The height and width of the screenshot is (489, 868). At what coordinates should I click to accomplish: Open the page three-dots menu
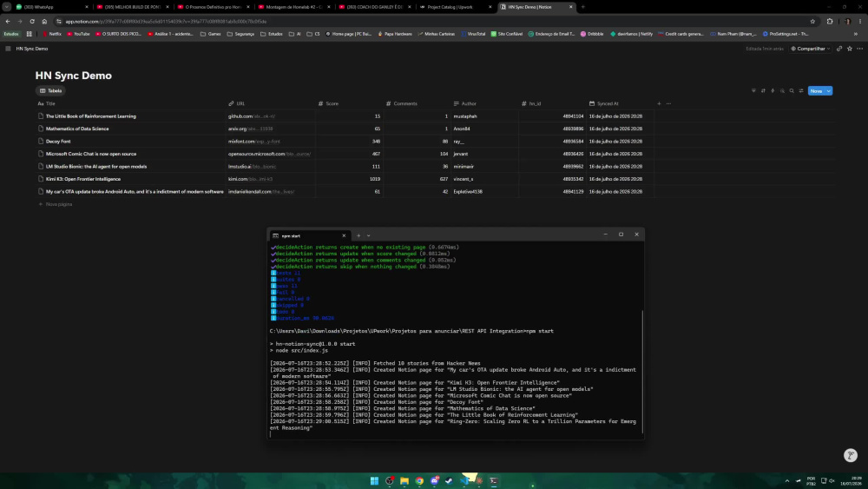click(x=859, y=49)
